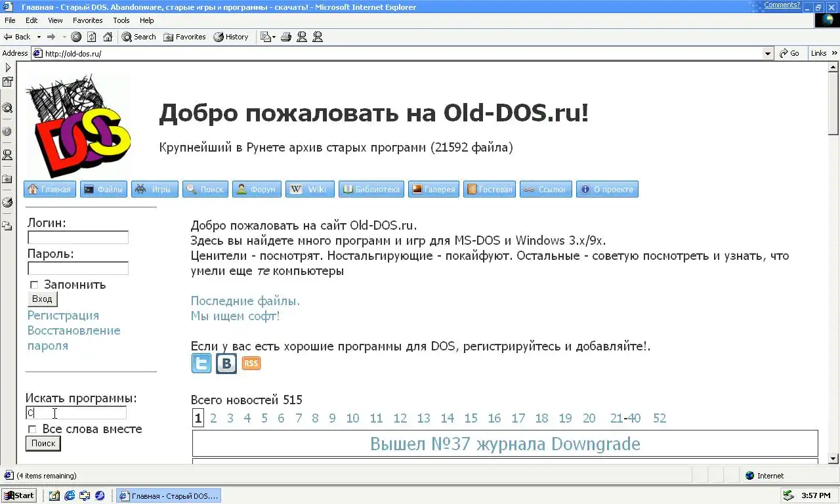Open the Edit menu
The width and height of the screenshot is (840, 504).
(31, 20)
